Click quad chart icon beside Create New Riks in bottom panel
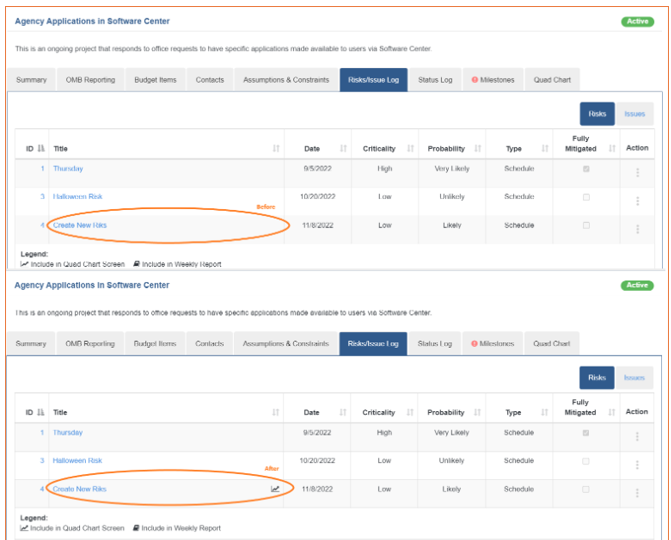Screen dimensions: 671x540 275,489
